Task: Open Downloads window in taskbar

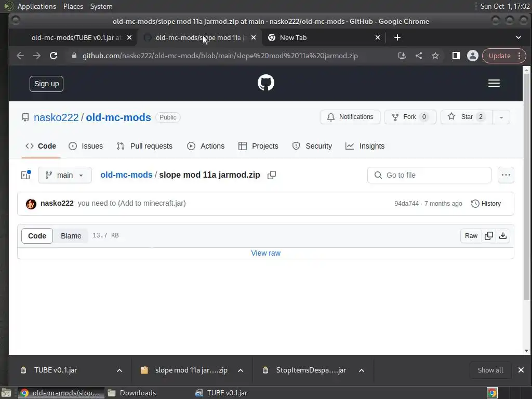Action: coord(131,393)
